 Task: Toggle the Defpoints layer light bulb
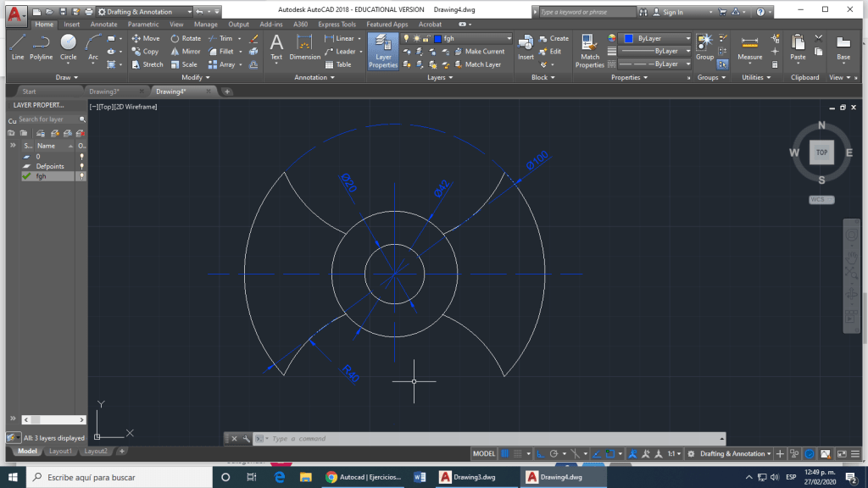tap(81, 167)
